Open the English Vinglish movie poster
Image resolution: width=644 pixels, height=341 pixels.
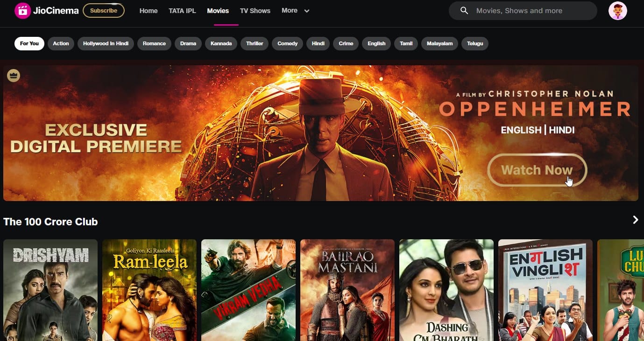pyautogui.click(x=545, y=290)
